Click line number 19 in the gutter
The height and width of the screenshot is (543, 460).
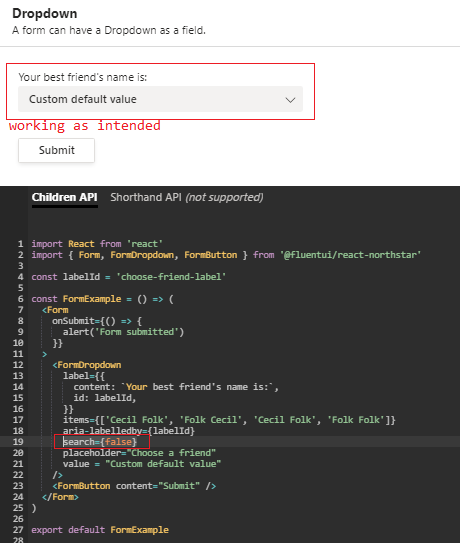coord(18,442)
